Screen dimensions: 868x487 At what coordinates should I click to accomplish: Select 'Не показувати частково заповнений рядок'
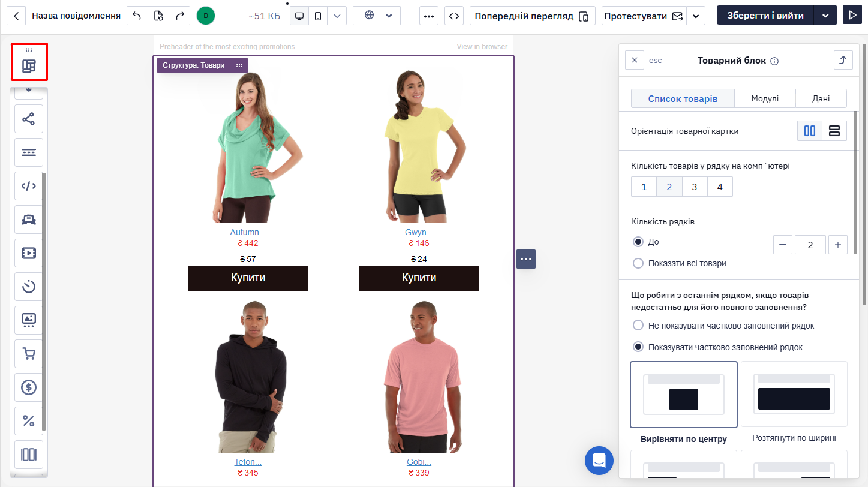point(638,326)
